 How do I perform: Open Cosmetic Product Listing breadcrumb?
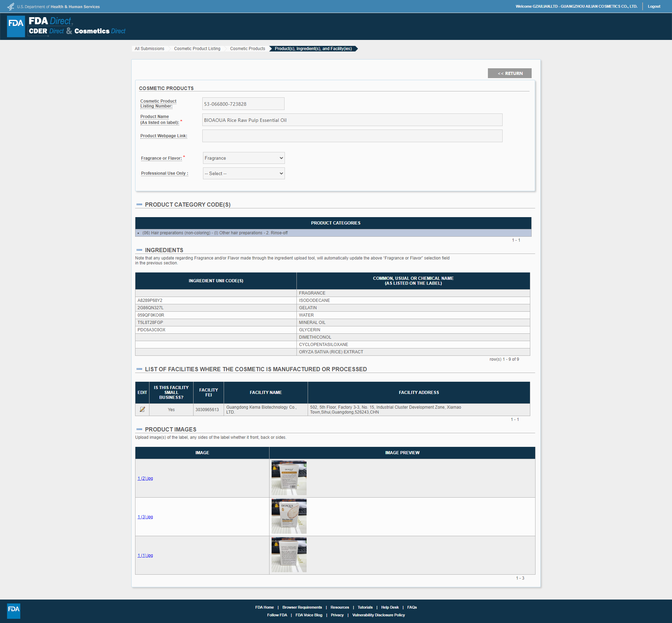pyautogui.click(x=197, y=49)
